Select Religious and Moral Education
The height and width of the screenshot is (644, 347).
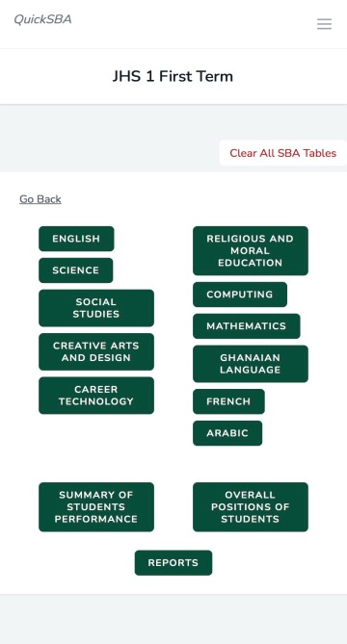(x=251, y=250)
